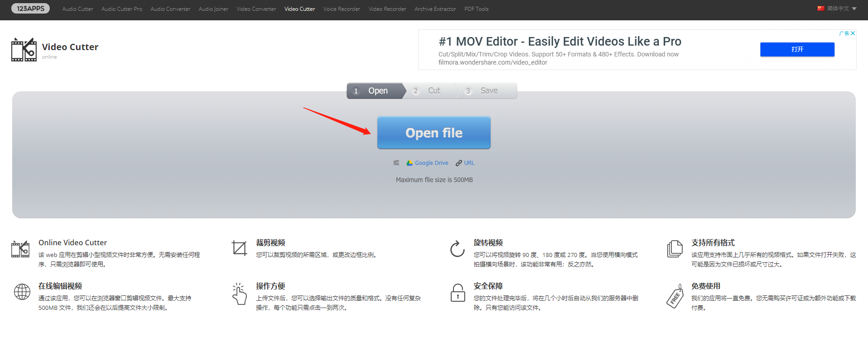
Task: Click the 广告 ad info label
Action: (x=844, y=33)
